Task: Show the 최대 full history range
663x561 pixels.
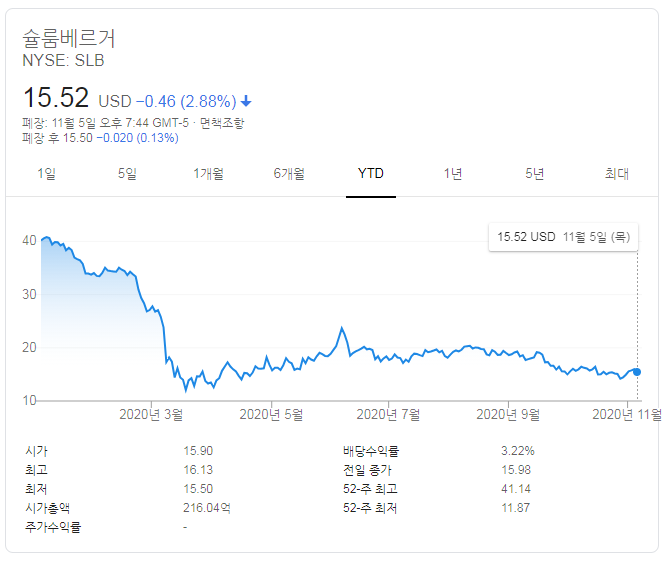Action: 616,173
